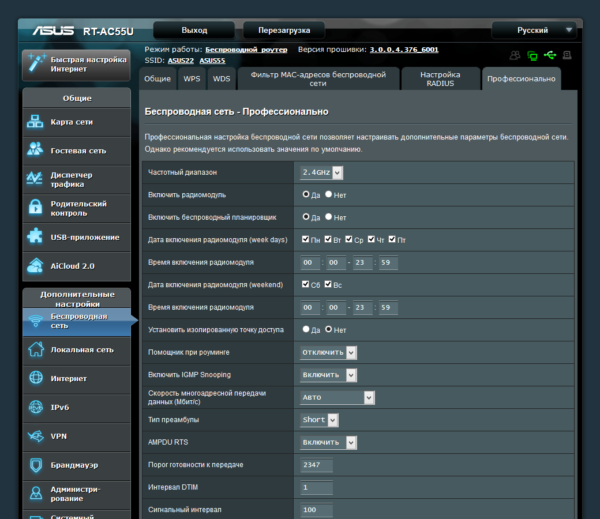Switch to the WPS tab

tap(192, 79)
